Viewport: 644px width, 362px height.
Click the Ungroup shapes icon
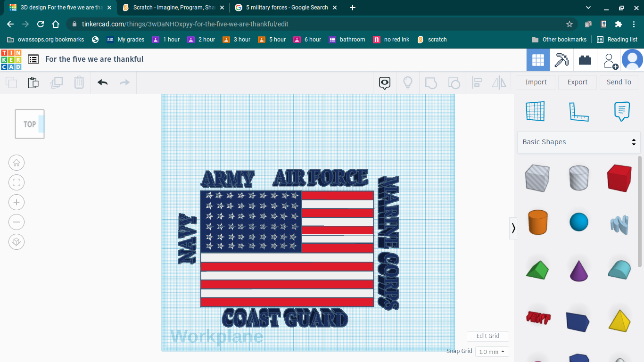tap(454, 83)
